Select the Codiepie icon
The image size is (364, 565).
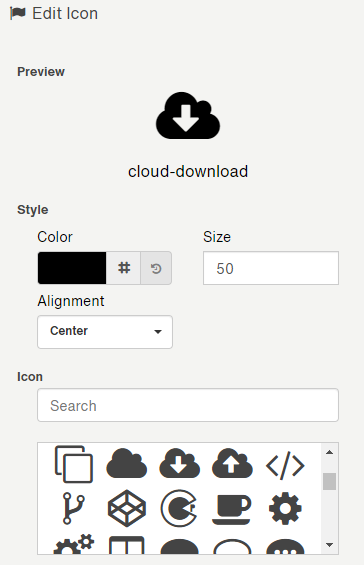(x=179, y=508)
